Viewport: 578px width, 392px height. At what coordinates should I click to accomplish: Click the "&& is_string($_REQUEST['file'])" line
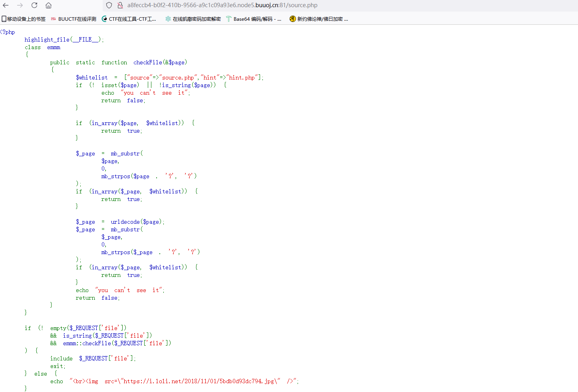pyautogui.click(x=101, y=336)
